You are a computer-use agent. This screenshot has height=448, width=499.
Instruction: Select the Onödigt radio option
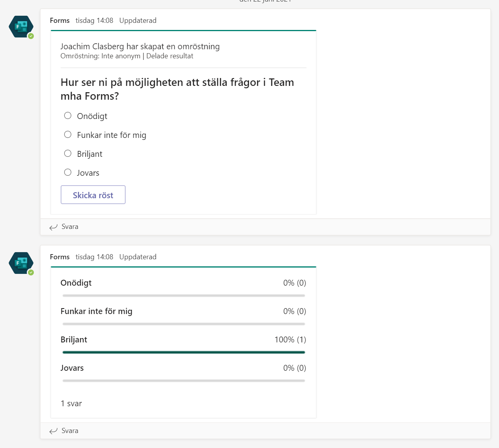point(68,115)
